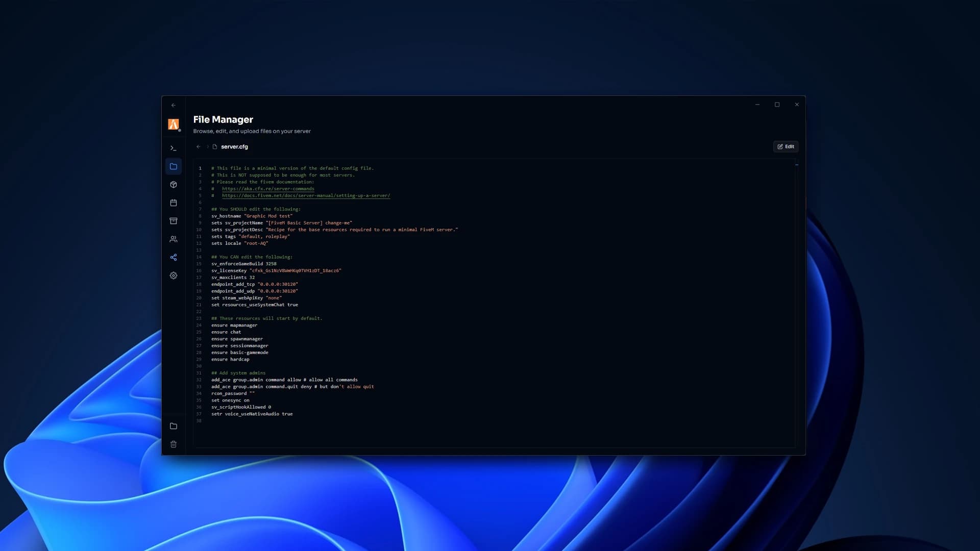Click the sets locale "root-AQ" line
This screenshot has height=551, width=980.
click(x=240, y=243)
